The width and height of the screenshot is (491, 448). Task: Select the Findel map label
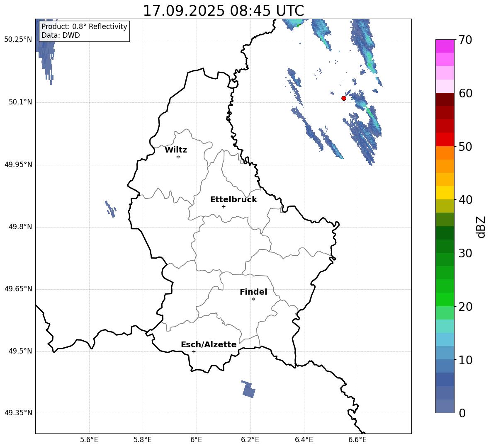[253, 292]
